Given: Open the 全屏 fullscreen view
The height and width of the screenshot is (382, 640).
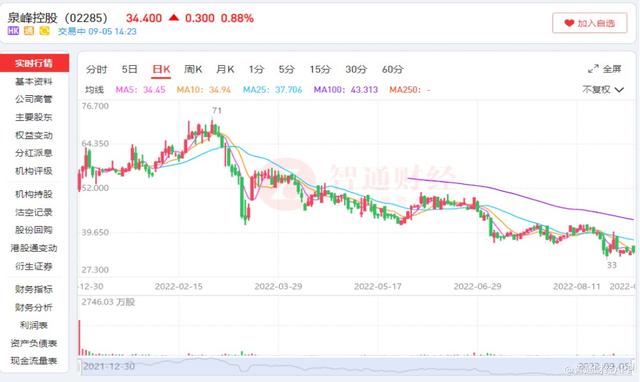Looking at the screenshot, I should 604,69.
